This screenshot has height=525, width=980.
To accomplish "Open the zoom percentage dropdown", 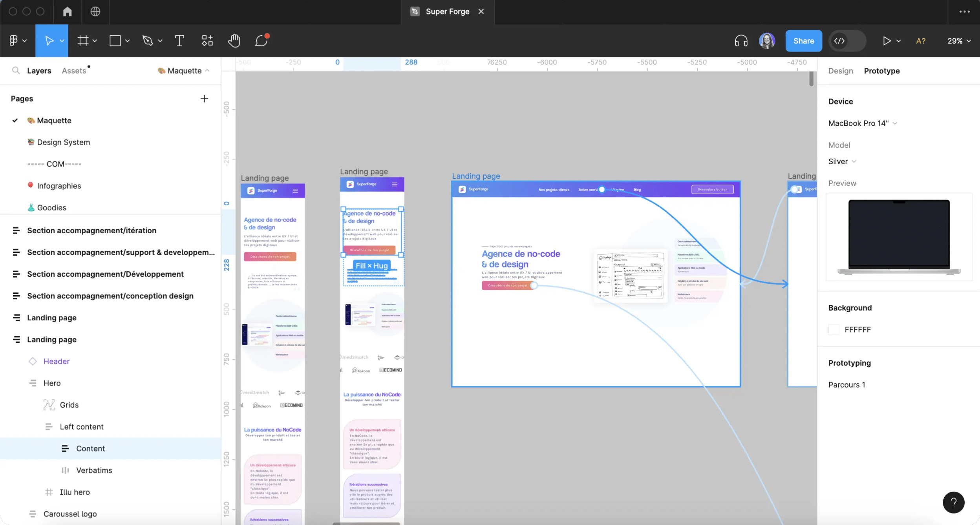I will pyautogui.click(x=958, y=40).
